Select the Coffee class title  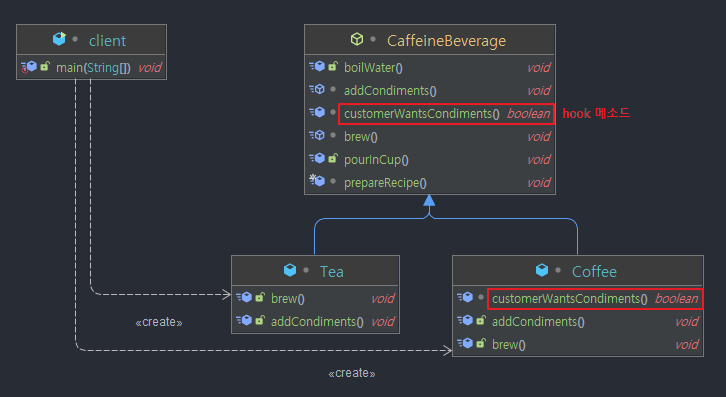pos(594,271)
